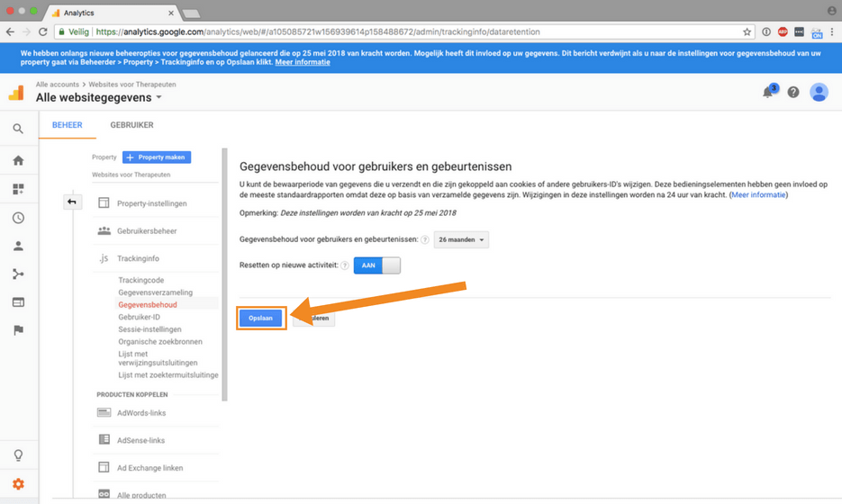Open AdSense-links

(140, 440)
